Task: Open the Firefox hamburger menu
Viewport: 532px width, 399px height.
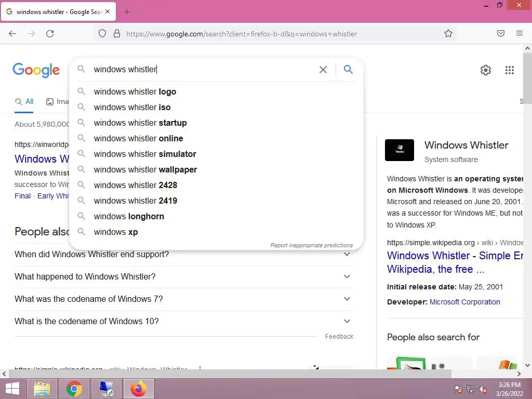Action: (x=520, y=33)
